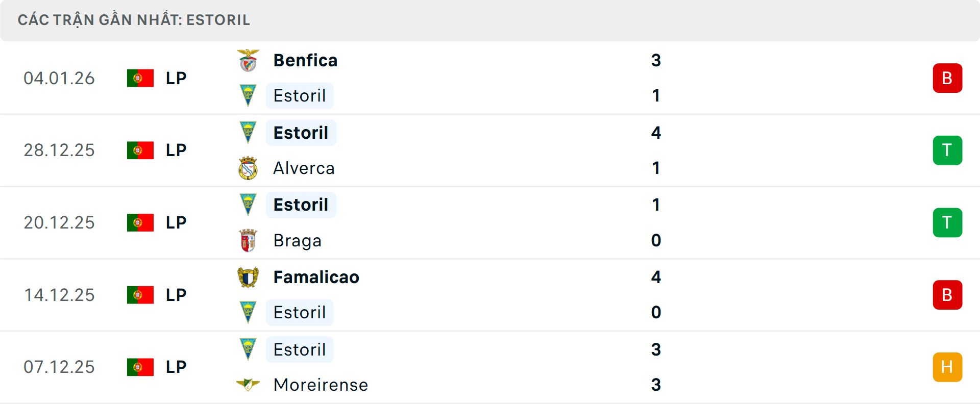Click the red B loss badge for Benfica match
Image resolution: width=980 pixels, height=404 pixels.
pyautogui.click(x=947, y=78)
